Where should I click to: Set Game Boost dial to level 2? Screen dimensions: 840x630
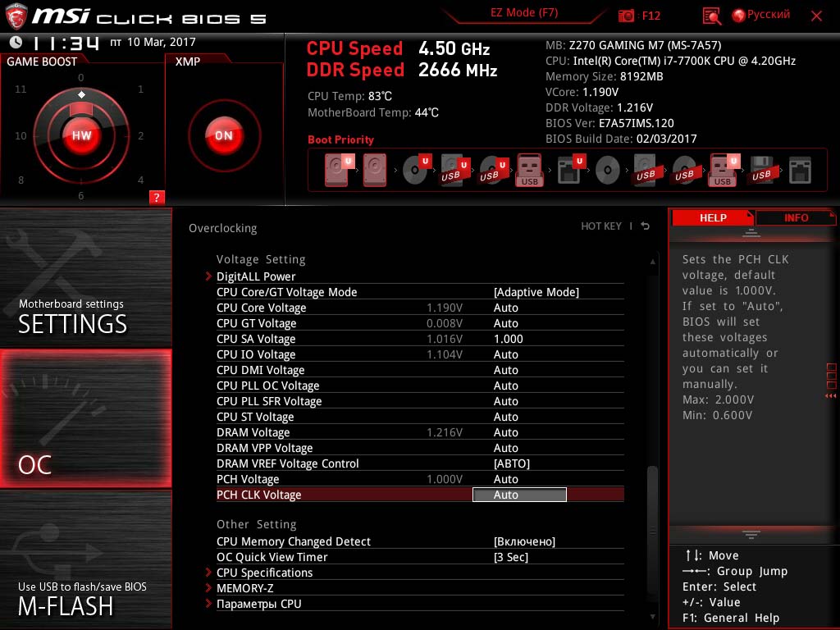pos(140,136)
